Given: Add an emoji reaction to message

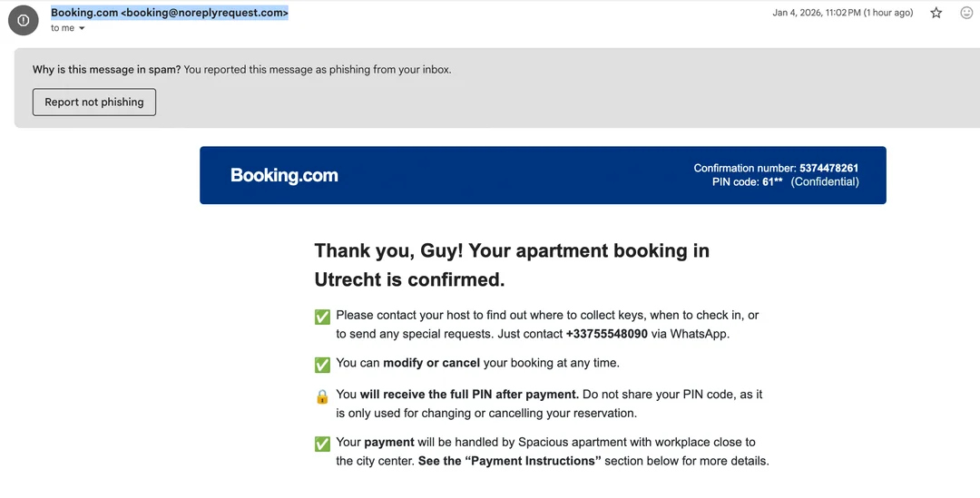Looking at the screenshot, I should [x=966, y=13].
